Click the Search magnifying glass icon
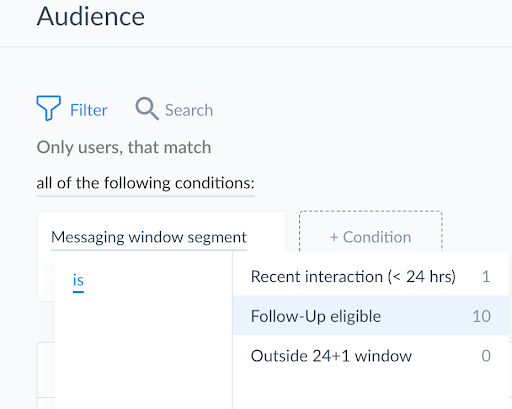The width and height of the screenshot is (512, 409). pyautogui.click(x=147, y=109)
